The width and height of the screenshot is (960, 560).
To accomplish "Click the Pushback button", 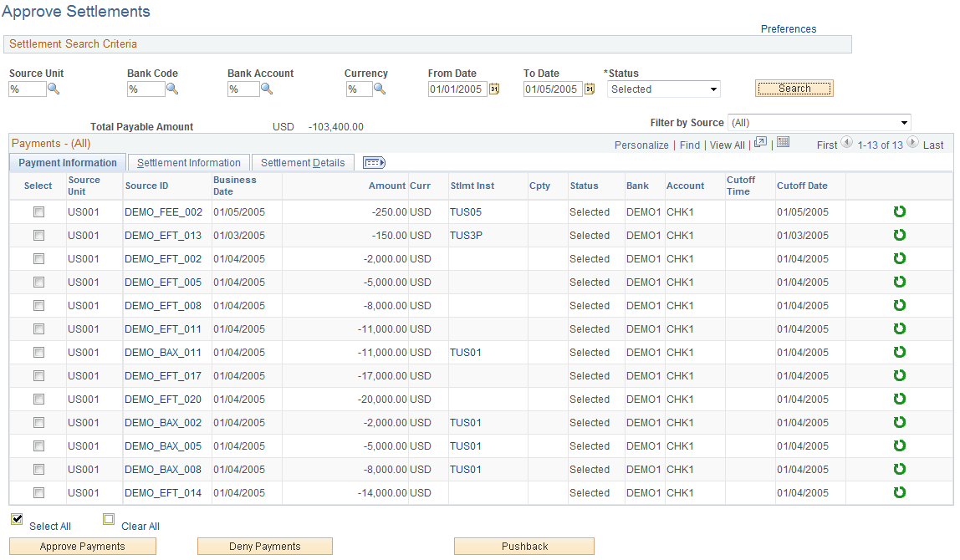I will 524,547.
